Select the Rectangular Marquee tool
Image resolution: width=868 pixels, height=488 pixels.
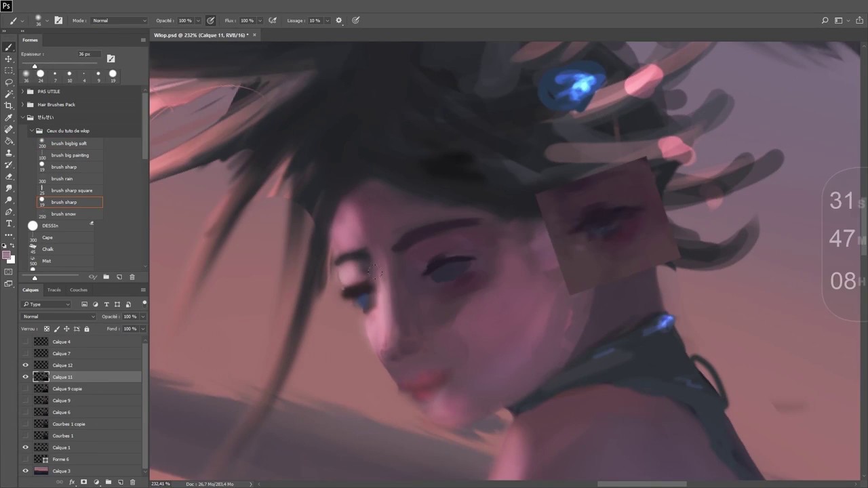tap(9, 70)
